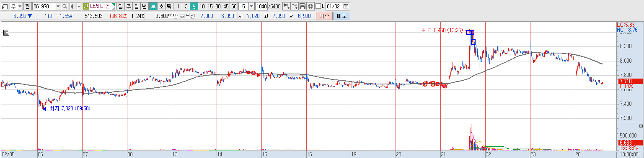Set 1-minute interval

[178, 6]
